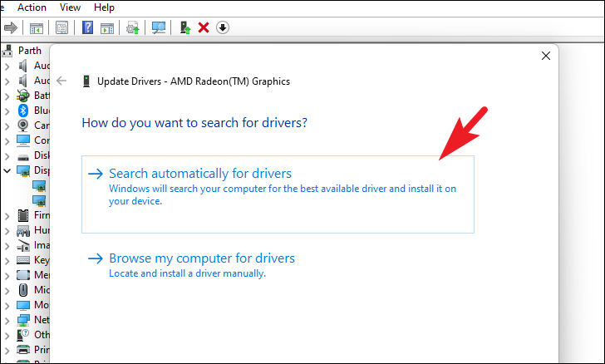Close the Update Drivers dialog
Screen dimensions: 605x364
[x=545, y=56]
